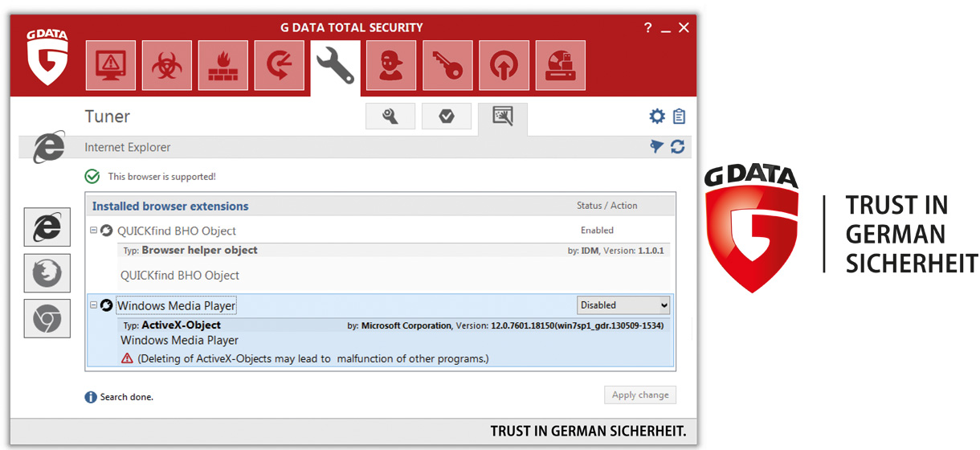Click the filter funnel icon
Screen dimensions: 980x450
pyautogui.click(x=657, y=146)
